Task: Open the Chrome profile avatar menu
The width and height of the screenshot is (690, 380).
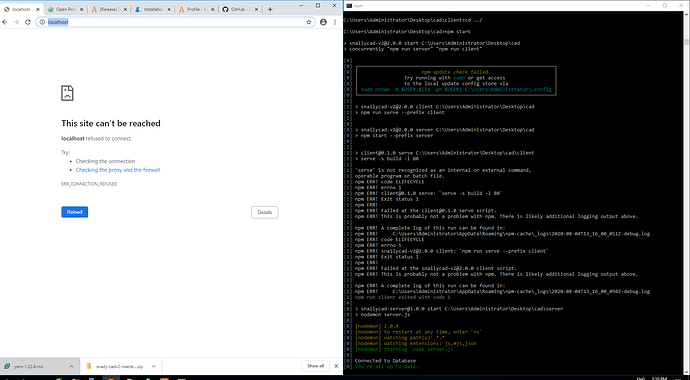Action: coord(323,22)
